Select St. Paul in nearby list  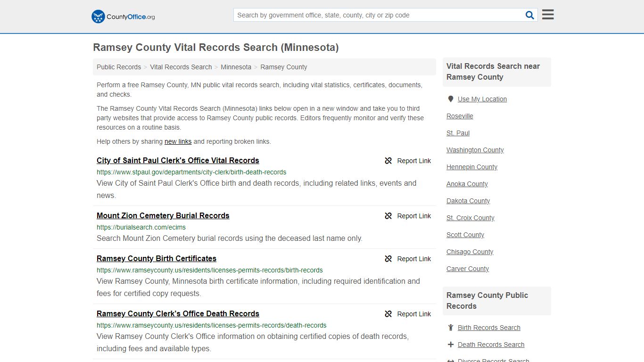tap(458, 133)
